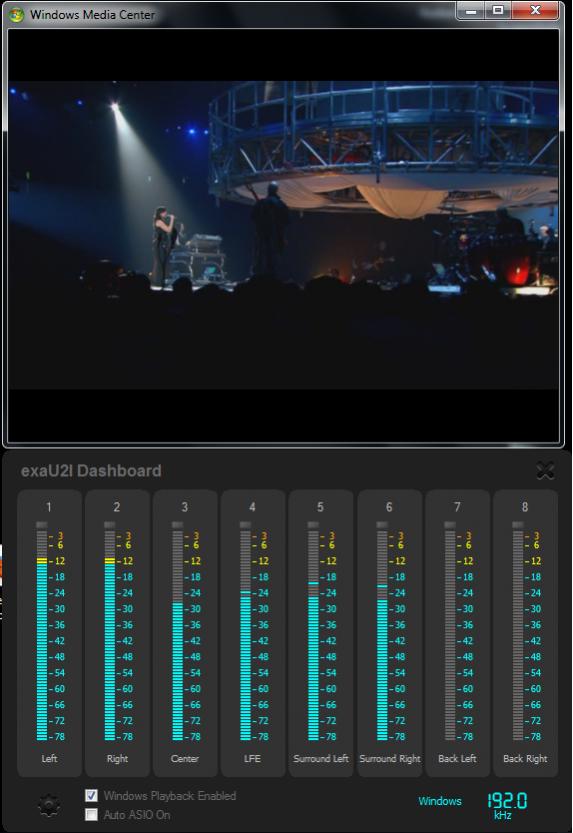Screen dimensions: 573x833
Task: Open exaU2I Dashboard settings gear
Action: coord(49,805)
